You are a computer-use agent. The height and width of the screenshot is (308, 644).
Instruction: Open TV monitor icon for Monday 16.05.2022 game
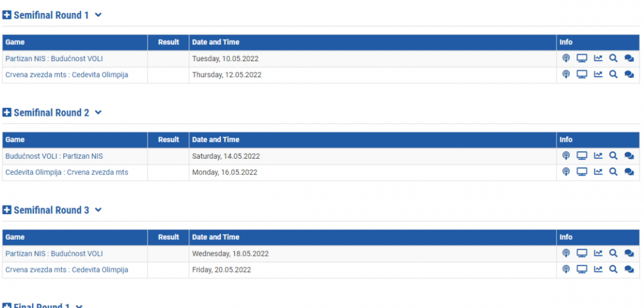click(582, 172)
